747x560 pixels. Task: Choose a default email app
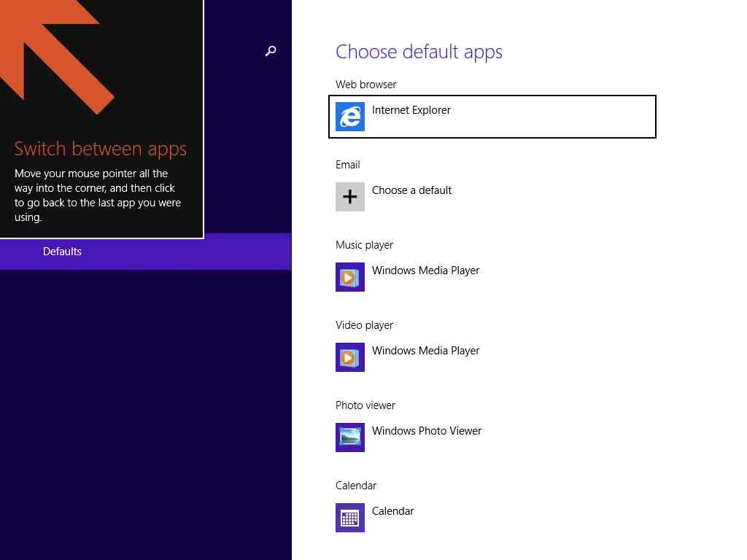coord(411,190)
